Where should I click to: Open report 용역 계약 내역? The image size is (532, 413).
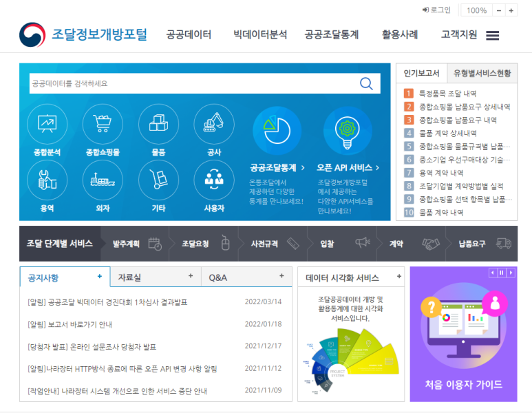[441, 173]
